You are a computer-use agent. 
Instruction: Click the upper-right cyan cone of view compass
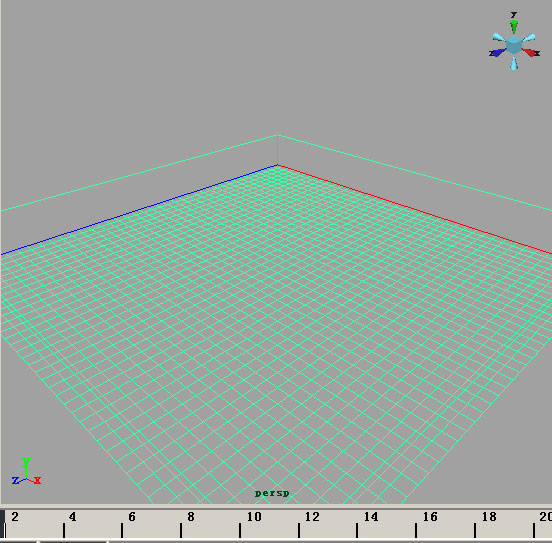coord(529,37)
